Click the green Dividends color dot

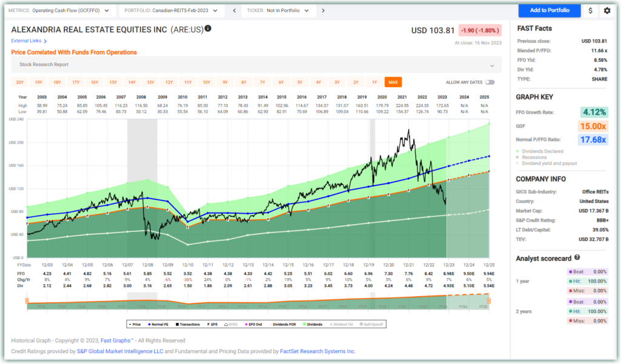pyautogui.click(x=306, y=325)
